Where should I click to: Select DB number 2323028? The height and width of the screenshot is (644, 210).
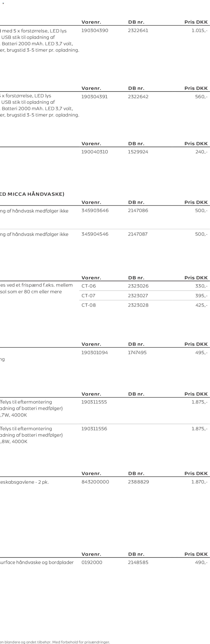tap(138, 305)
